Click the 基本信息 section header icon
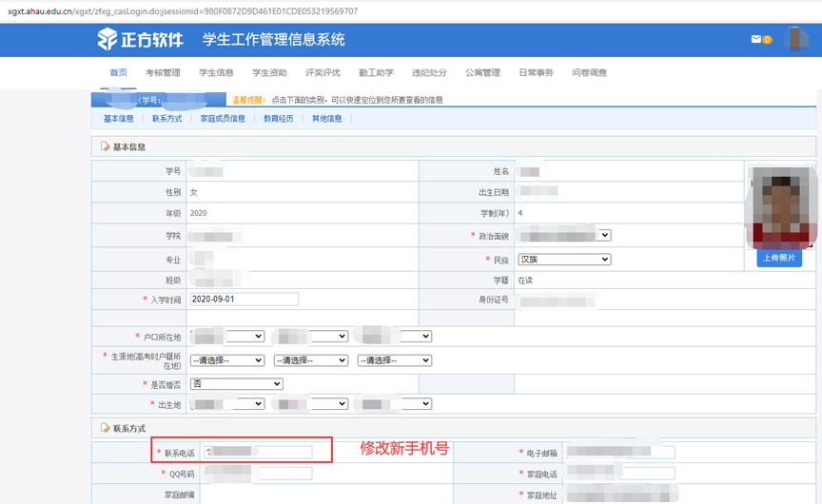Image resolution: width=822 pixels, height=504 pixels. 106,146
